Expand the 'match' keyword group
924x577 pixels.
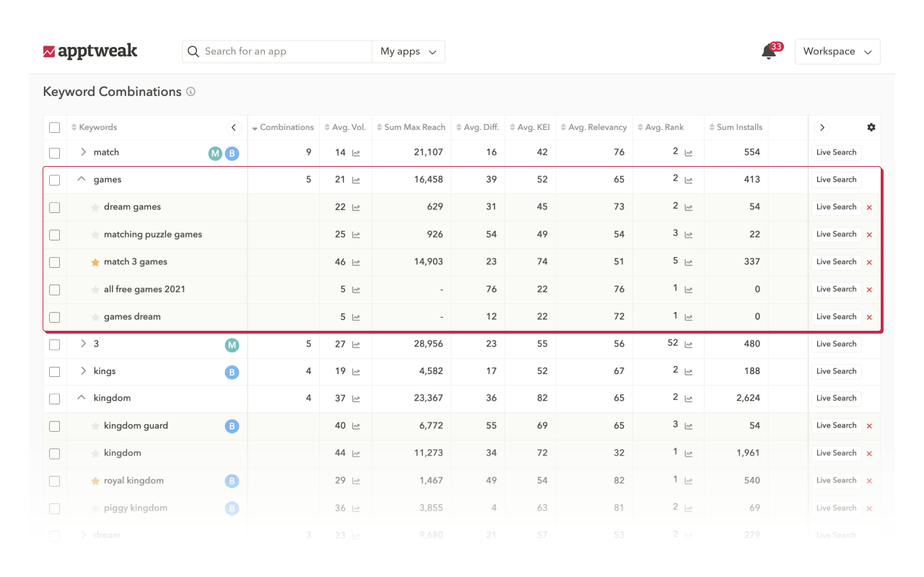84,152
